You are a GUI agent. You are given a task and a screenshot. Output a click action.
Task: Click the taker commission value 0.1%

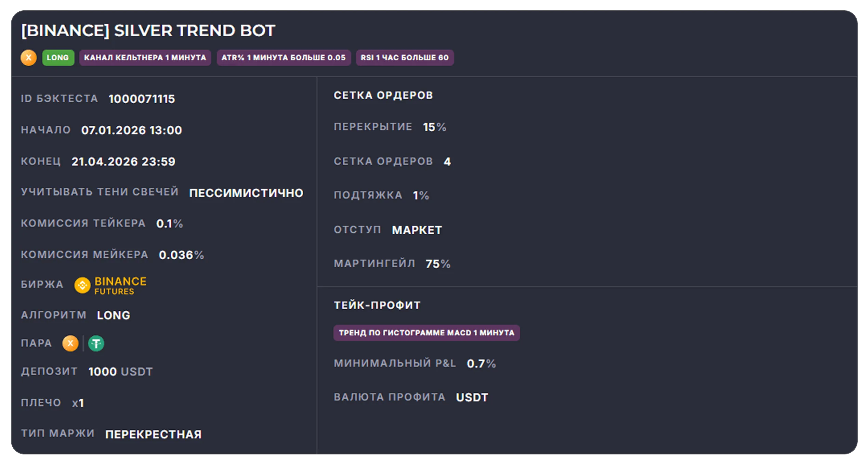tap(169, 223)
